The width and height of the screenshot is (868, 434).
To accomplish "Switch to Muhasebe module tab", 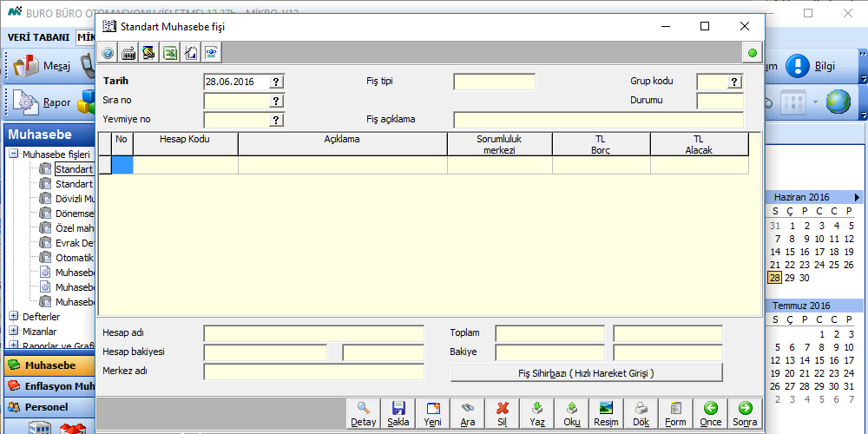I will tap(49, 365).
